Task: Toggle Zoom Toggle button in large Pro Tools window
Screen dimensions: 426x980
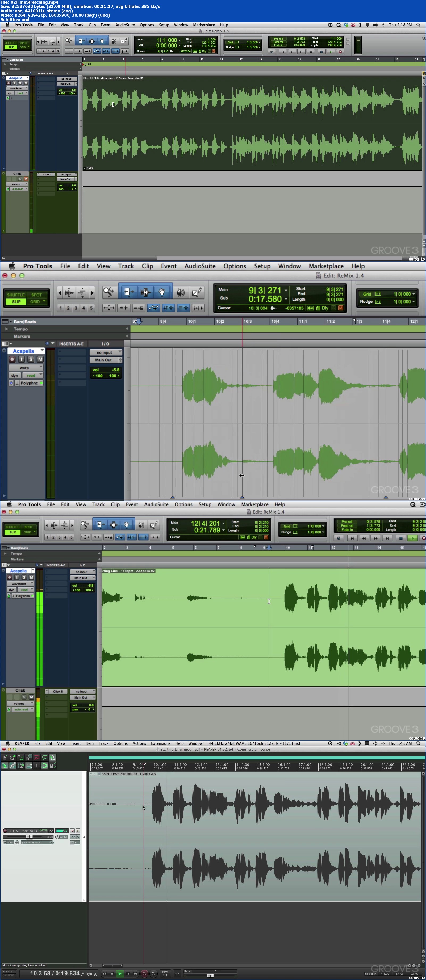Action: tap(109, 308)
